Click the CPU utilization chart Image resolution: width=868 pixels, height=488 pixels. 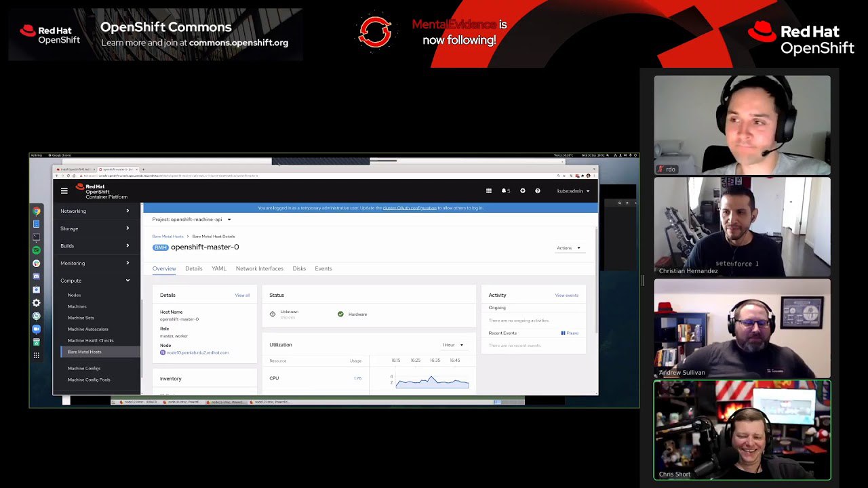pyautogui.click(x=432, y=381)
